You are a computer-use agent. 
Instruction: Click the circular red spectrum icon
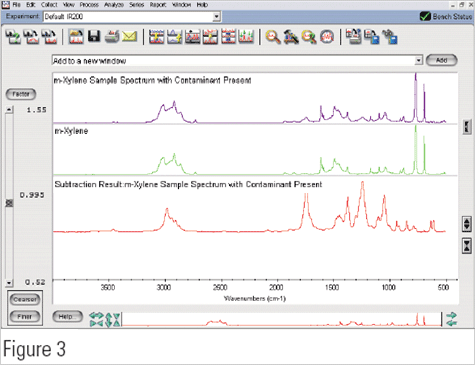tap(327, 37)
